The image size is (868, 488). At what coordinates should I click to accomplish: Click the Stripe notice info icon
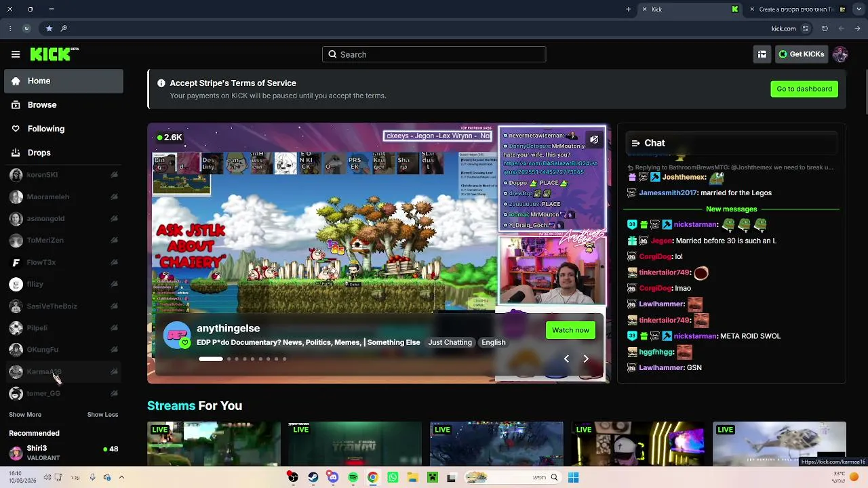click(161, 83)
